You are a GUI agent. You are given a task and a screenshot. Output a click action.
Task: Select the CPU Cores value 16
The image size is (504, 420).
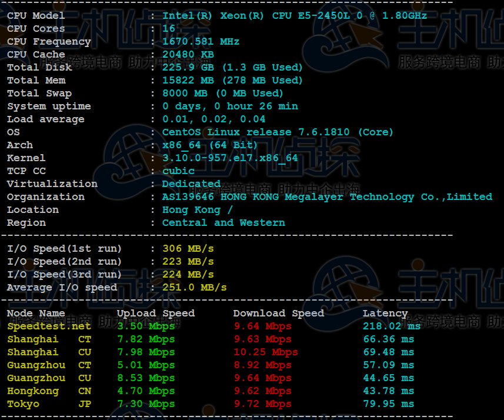[x=169, y=28]
